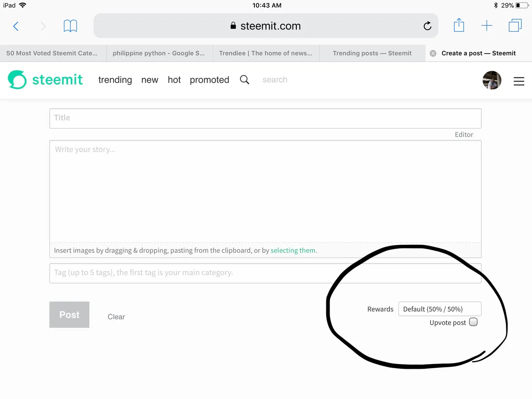Click the site search field
532x399 pixels.
pos(275,80)
